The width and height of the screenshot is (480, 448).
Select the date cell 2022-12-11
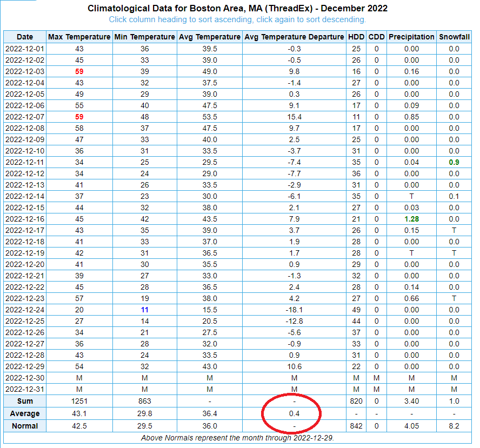pos(25,162)
